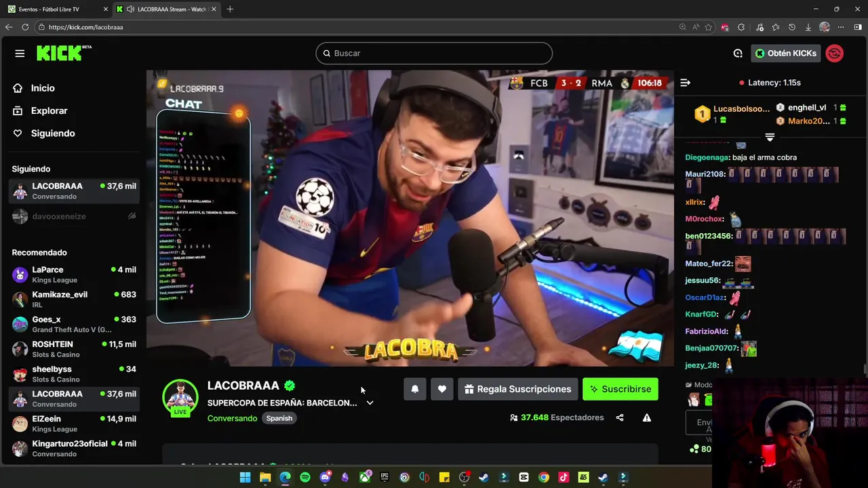Click the browser back arrow
Screen dimensions: 868x488
tap(9, 27)
